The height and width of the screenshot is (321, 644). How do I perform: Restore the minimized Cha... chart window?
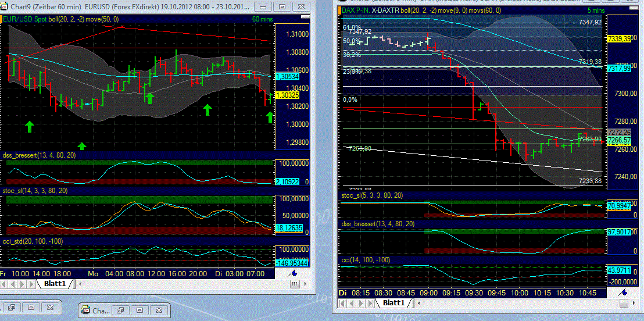(121, 310)
